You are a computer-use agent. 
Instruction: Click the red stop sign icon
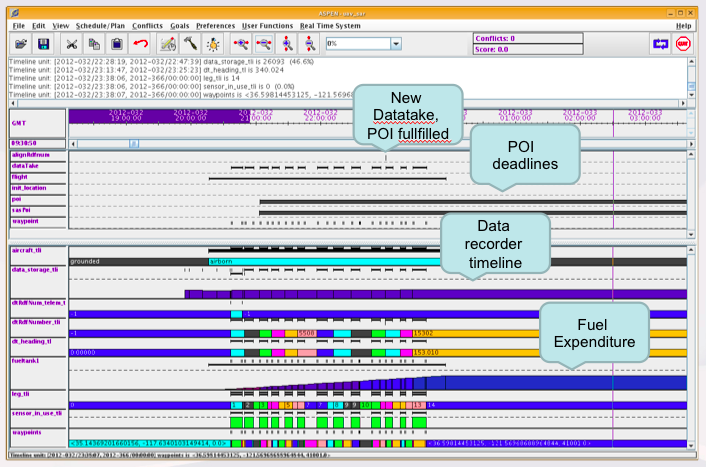click(683, 44)
